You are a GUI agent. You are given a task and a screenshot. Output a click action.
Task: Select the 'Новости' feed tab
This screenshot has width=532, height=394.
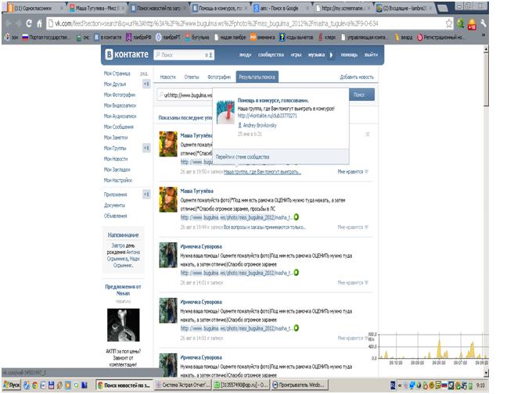pos(168,77)
